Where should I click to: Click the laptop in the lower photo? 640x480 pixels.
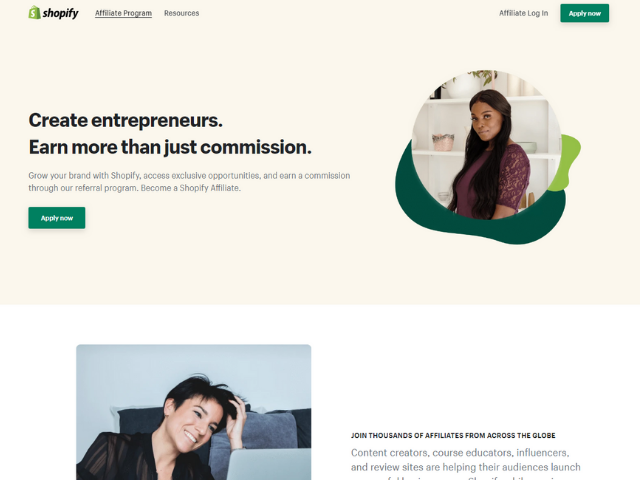(269, 464)
